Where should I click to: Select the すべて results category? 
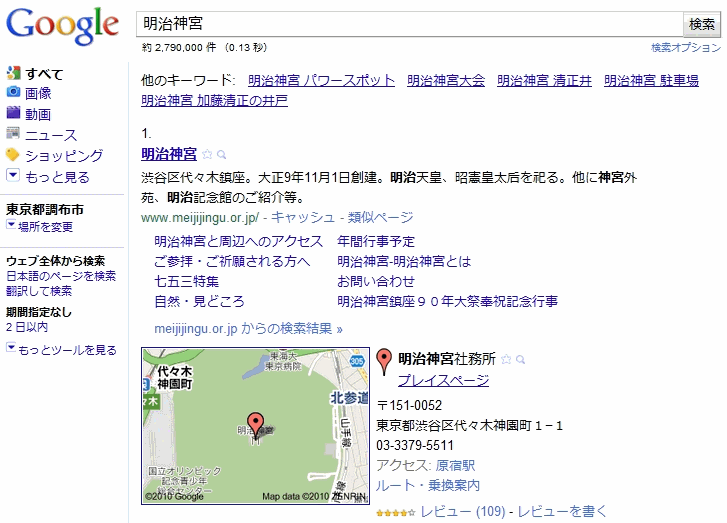point(44,74)
